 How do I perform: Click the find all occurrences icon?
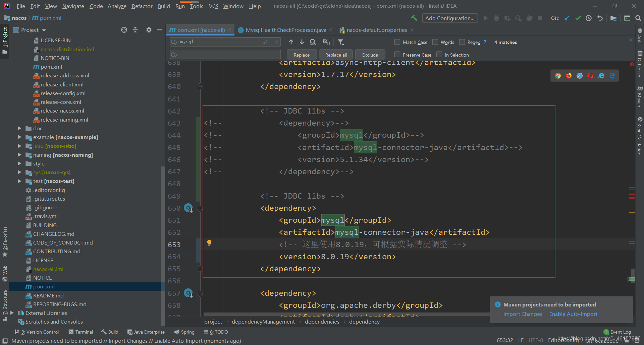313,42
